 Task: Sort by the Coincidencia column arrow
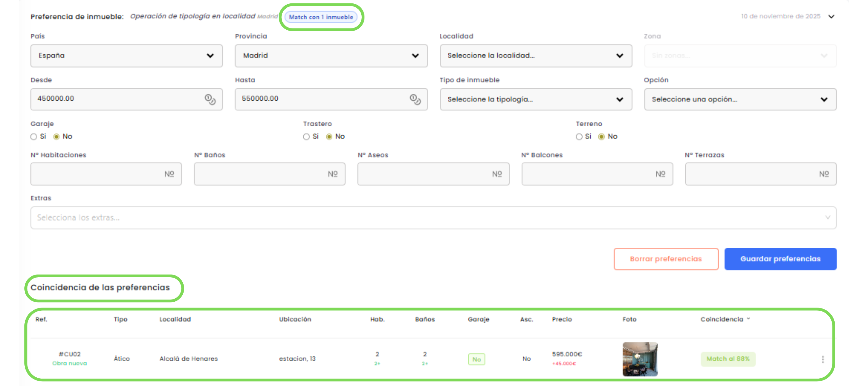point(748,319)
